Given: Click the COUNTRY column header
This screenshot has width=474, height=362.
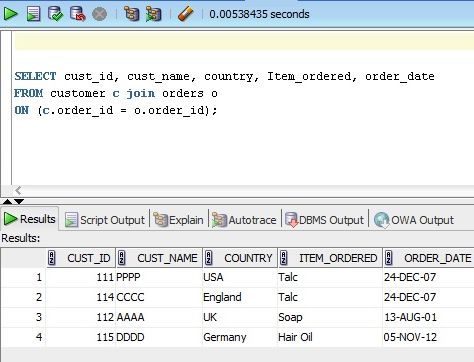Looking at the screenshot, I should point(240,258).
